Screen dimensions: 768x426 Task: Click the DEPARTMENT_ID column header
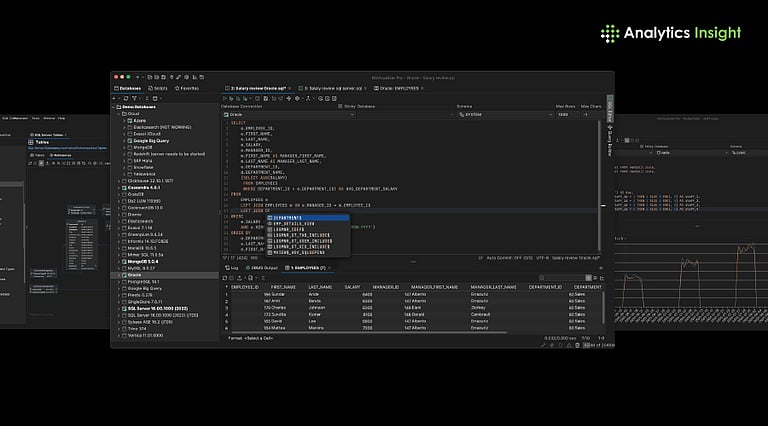(545, 287)
